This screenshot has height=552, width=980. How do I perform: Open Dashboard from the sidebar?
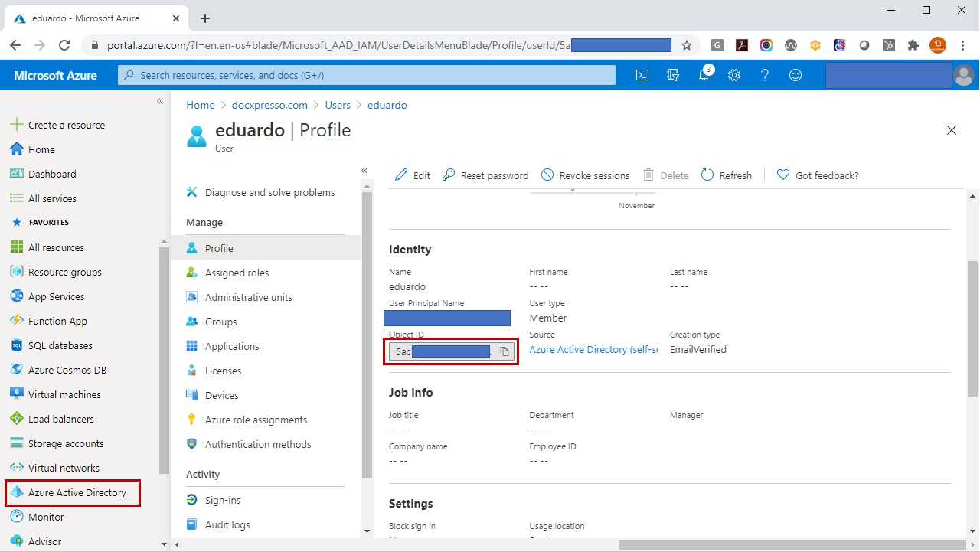pyautogui.click(x=44, y=174)
